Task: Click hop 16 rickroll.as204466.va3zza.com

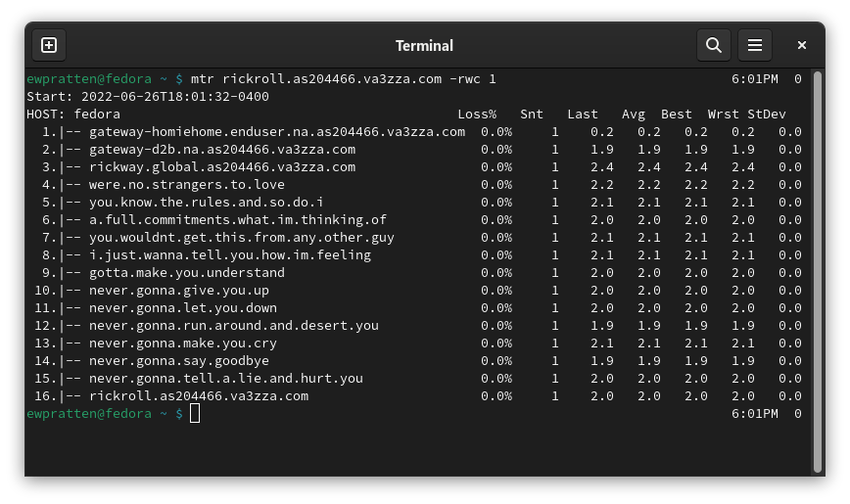Action: click(x=199, y=395)
